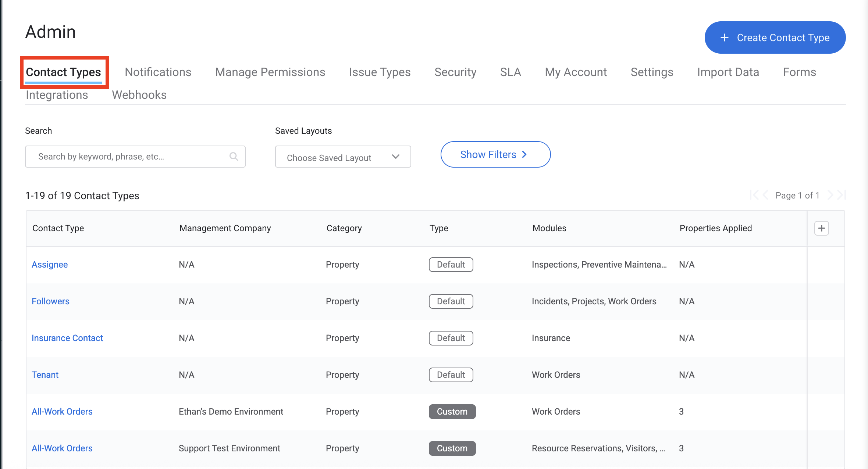
Task: Select the Integrations tab
Action: click(57, 95)
